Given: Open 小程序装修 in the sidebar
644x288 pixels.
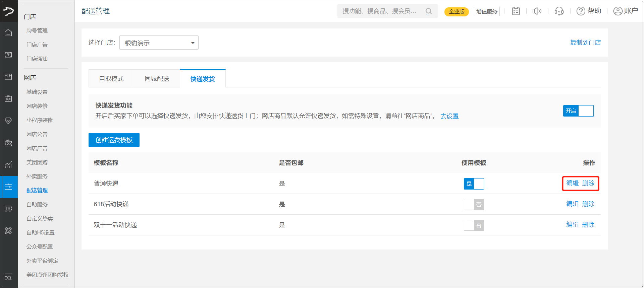Looking at the screenshot, I should pyautogui.click(x=40, y=120).
